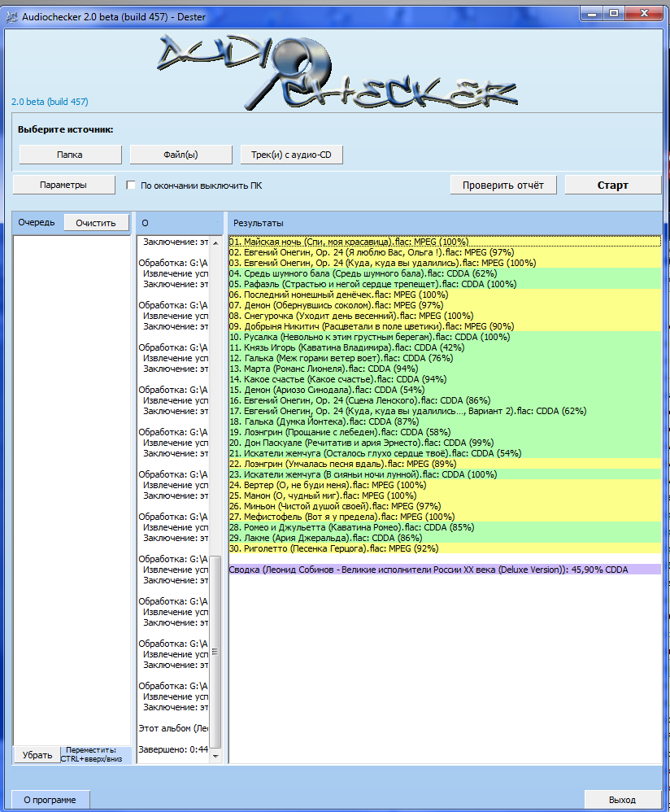Select the purple Сводка summary row
The image size is (670, 812).
pos(429,570)
